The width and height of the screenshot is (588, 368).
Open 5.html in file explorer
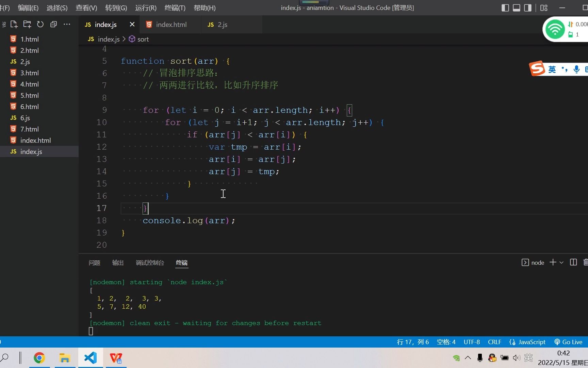click(x=39, y=95)
